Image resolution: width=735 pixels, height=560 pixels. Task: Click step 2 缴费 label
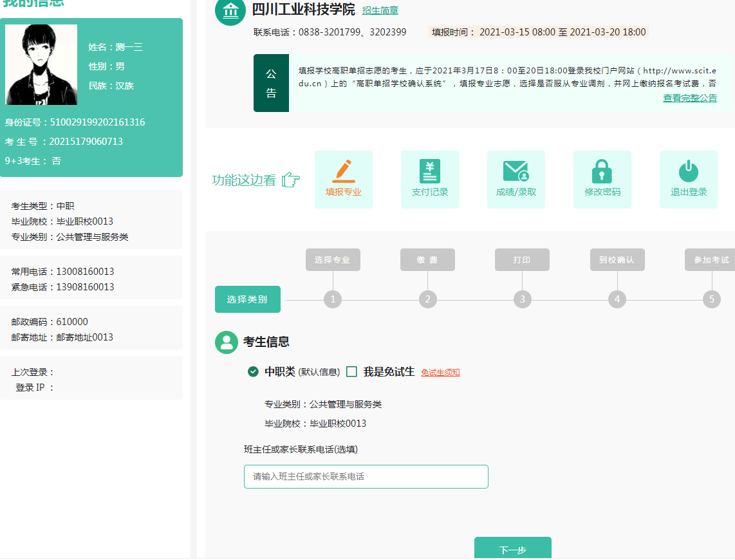[427, 260]
